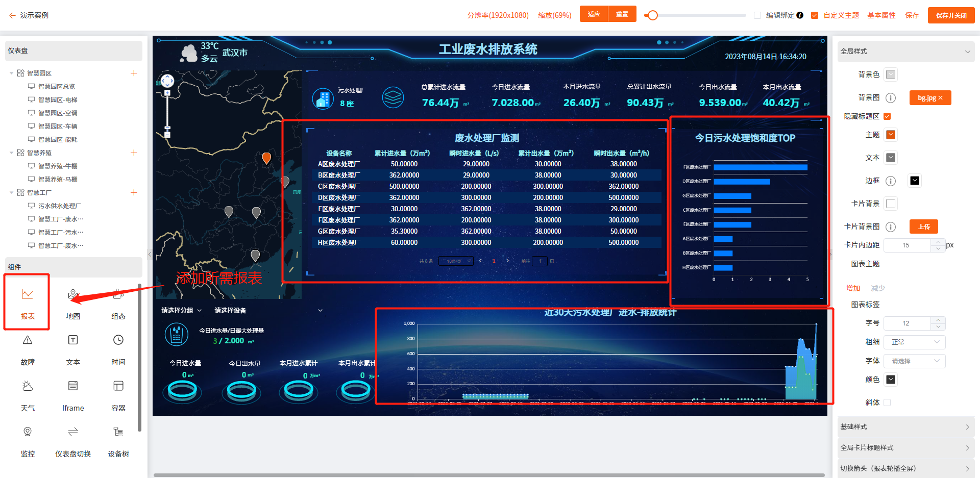The image size is (980, 478).
Task: Select the 时间 clock component icon
Action: (118, 340)
